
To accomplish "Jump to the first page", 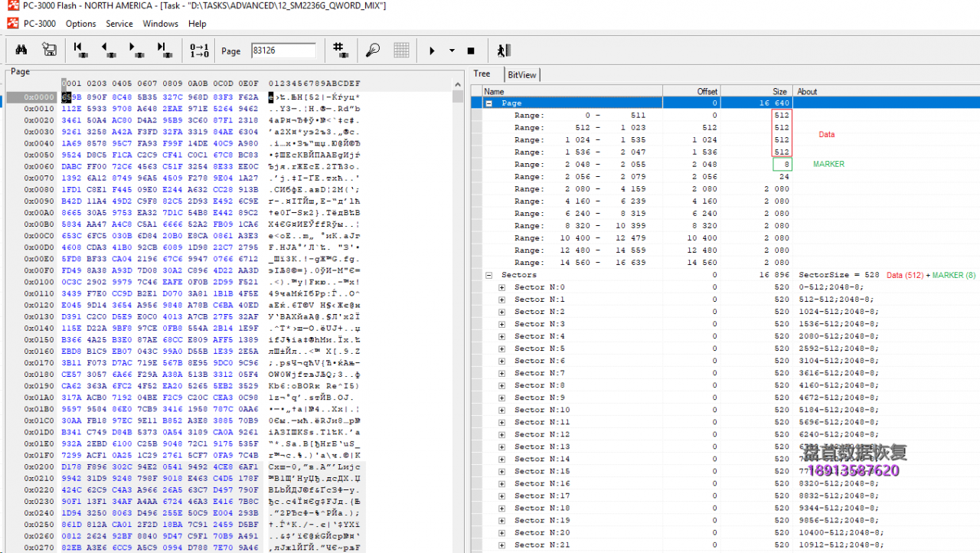I will (80, 51).
